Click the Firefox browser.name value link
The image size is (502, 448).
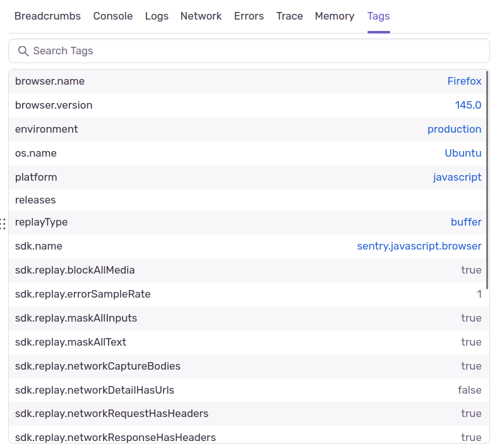[x=464, y=82]
